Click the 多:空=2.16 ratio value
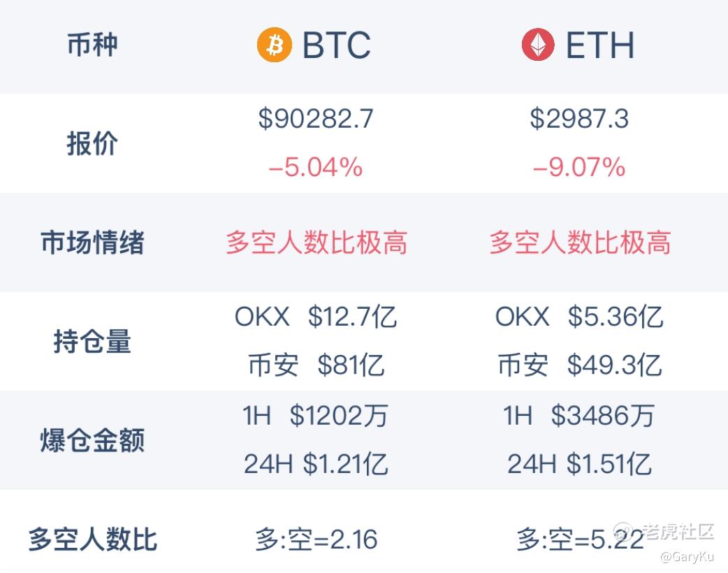The height and width of the screenshot is (573, 728). pos(316,539)
